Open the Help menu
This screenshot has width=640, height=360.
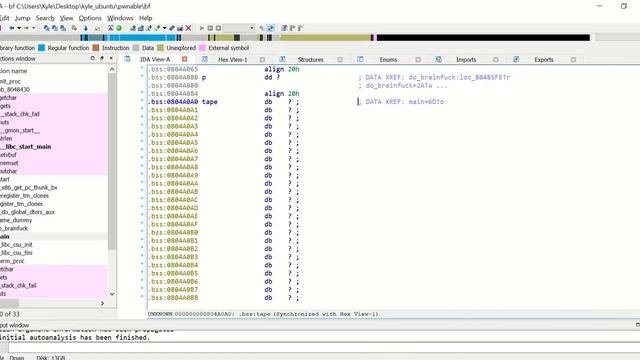pos(145,18)
